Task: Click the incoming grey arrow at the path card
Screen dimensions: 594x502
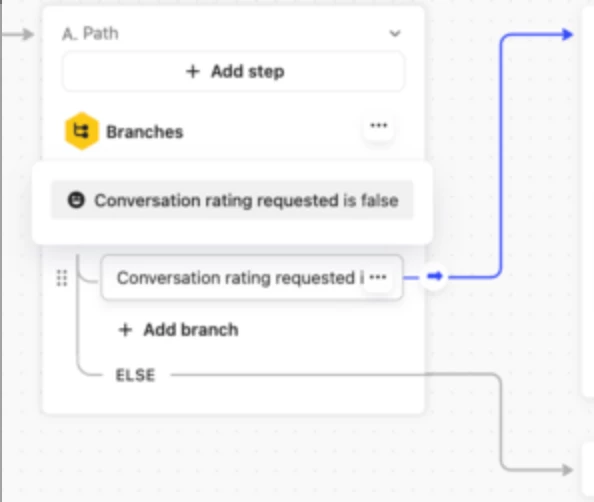Action: point(18,34)
